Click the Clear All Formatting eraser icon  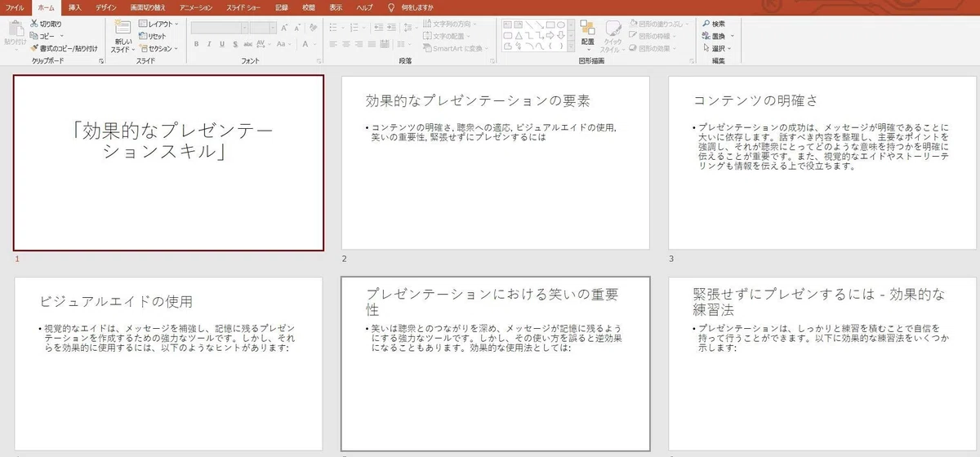312,27
